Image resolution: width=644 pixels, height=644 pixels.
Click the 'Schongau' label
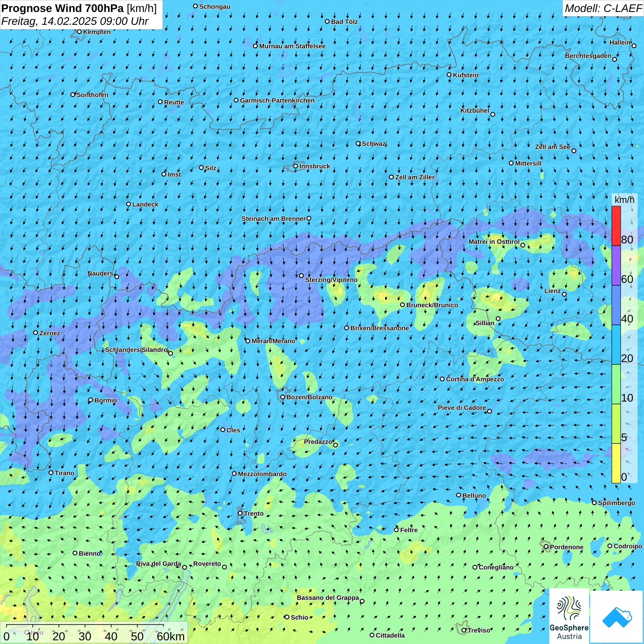[x=215, y=6]
